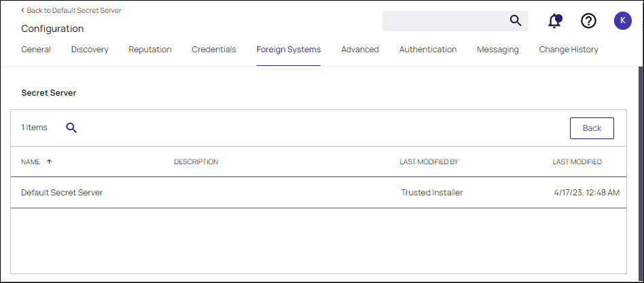Sort by the NAME column header
The image size is (644, 283).
pos(31,162)
